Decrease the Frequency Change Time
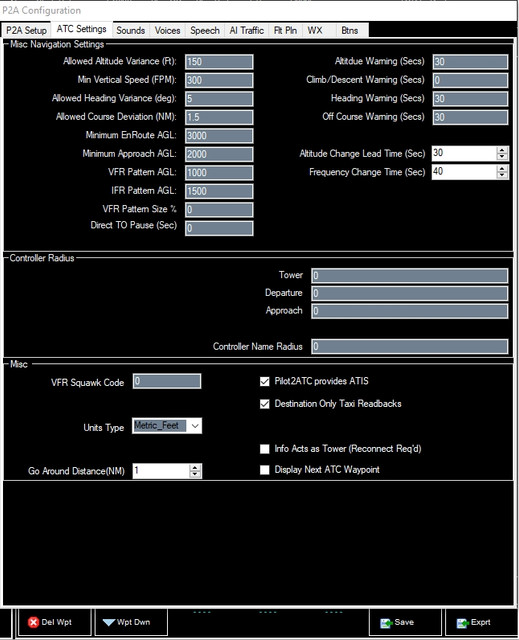Viewport: 519px width, 640px height. 502,176
